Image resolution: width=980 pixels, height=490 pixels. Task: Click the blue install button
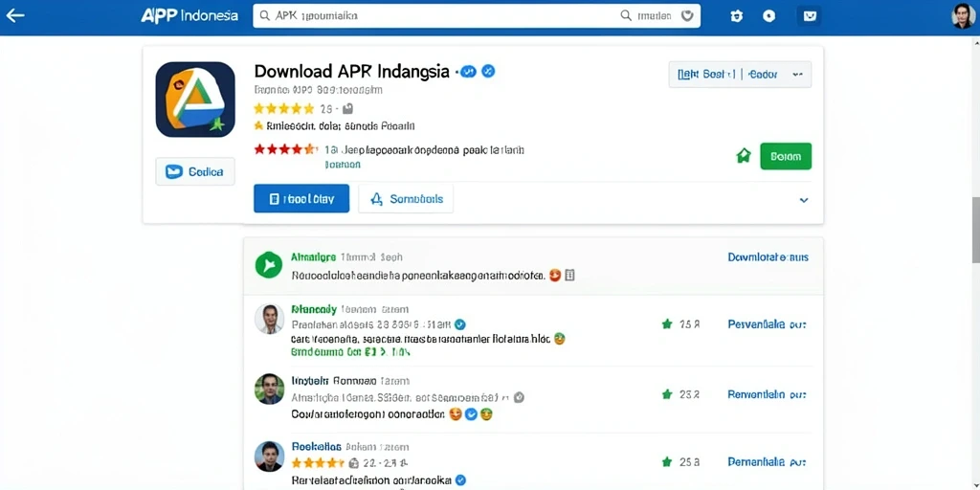click(x=301, y=199)
